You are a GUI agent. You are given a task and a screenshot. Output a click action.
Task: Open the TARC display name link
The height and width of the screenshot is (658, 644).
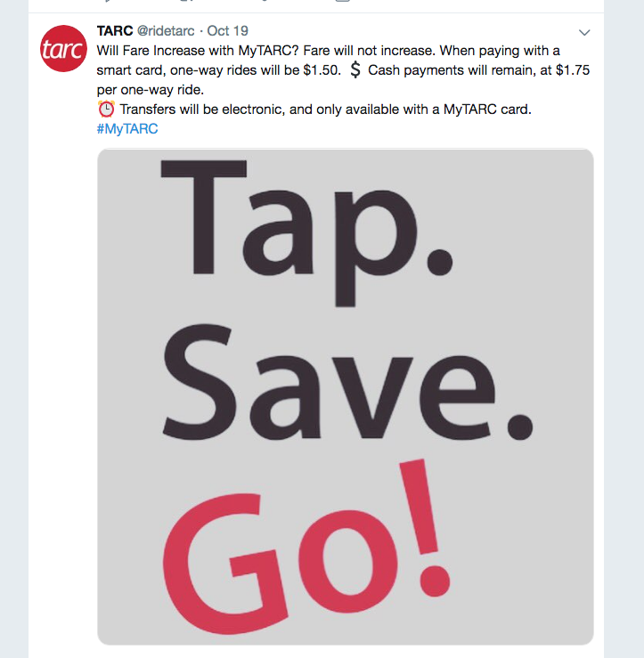(115, 30)
